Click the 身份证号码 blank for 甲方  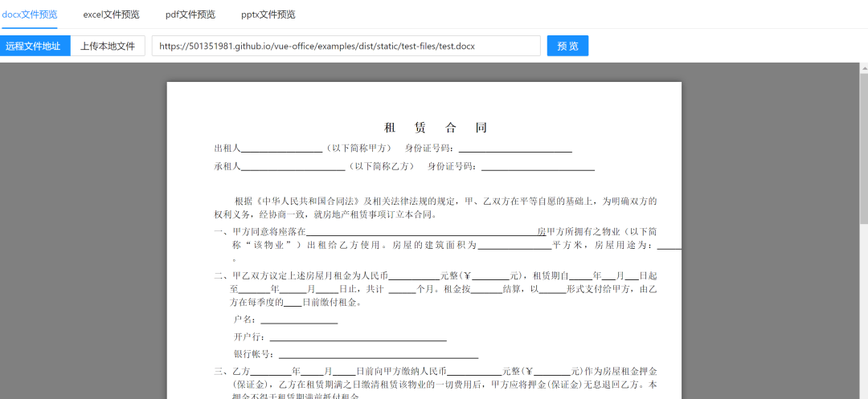click(515, 149)
